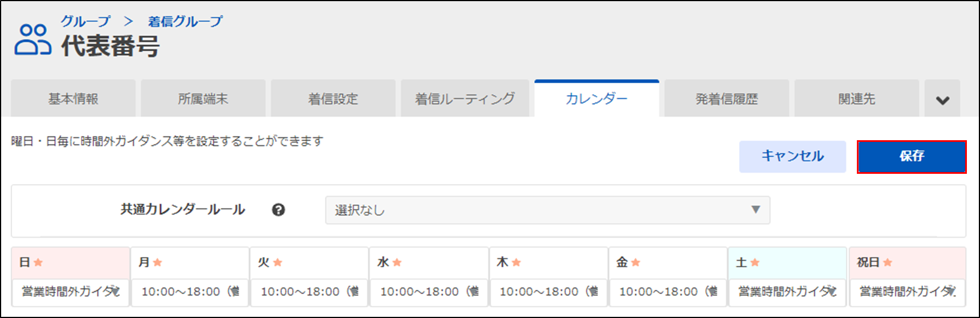Expand more tabs with chevron button
The height and width of the screenshot is (318, 980).
pos(942,100)
